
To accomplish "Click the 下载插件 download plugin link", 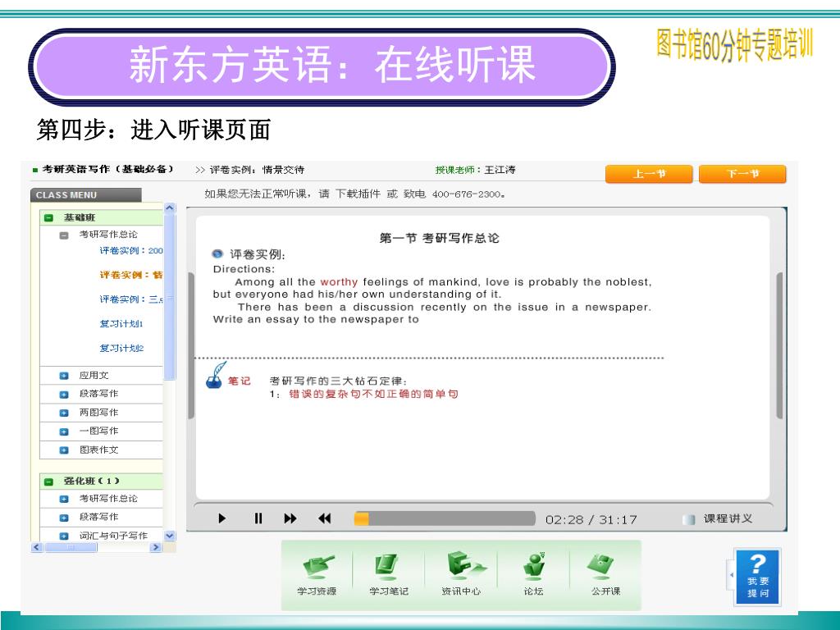I will (x=358, y=194).
